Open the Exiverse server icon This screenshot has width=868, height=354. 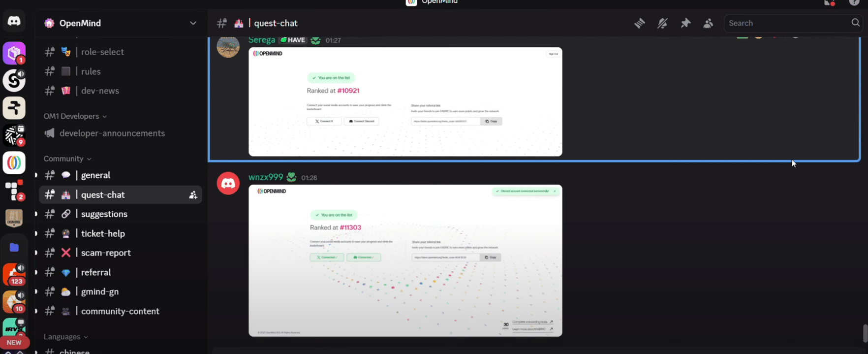point(14,218)
